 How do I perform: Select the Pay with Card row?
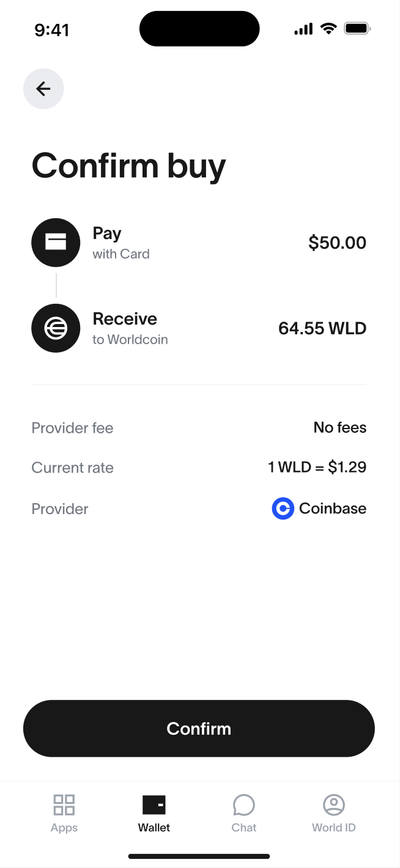(199, 243)
